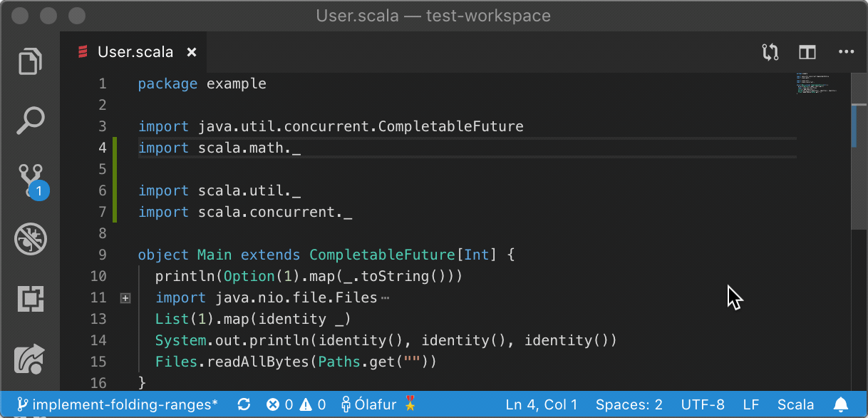Open the Extensions view

pyautogui.click(x=31, y=299)
